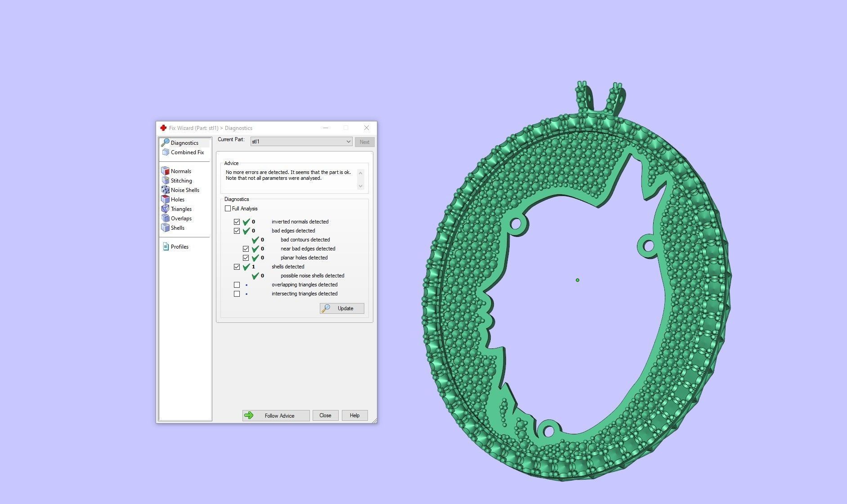847x504 pixels.
Task: Close the Fix Wizard with X button
Action: pos(367,128)
